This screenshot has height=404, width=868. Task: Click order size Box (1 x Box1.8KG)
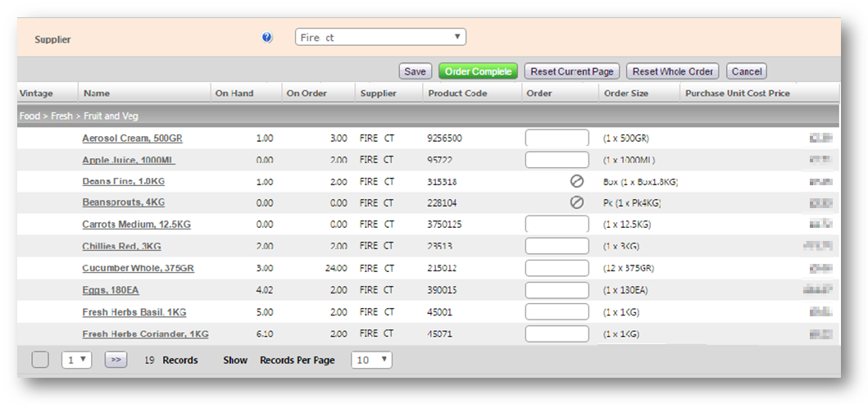tap(640, 182)
